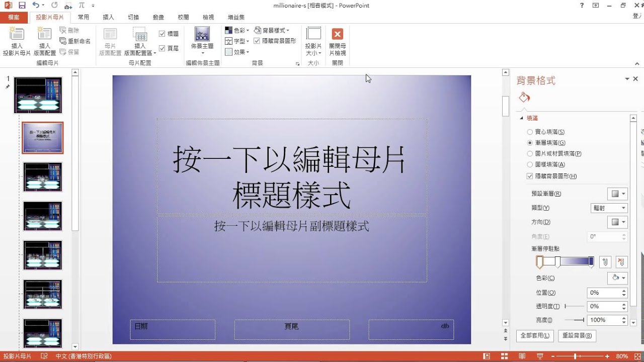Open 類型(Y) gradient type combo box
This screenshot has height=362, width=644.
(609, 208)
